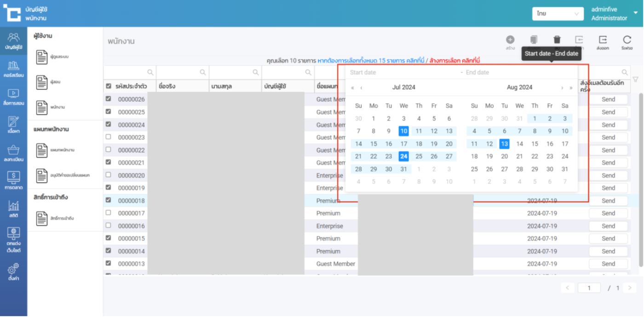
Task: Check the checkbox for row 00000023
Action: (x=109, y=137)
